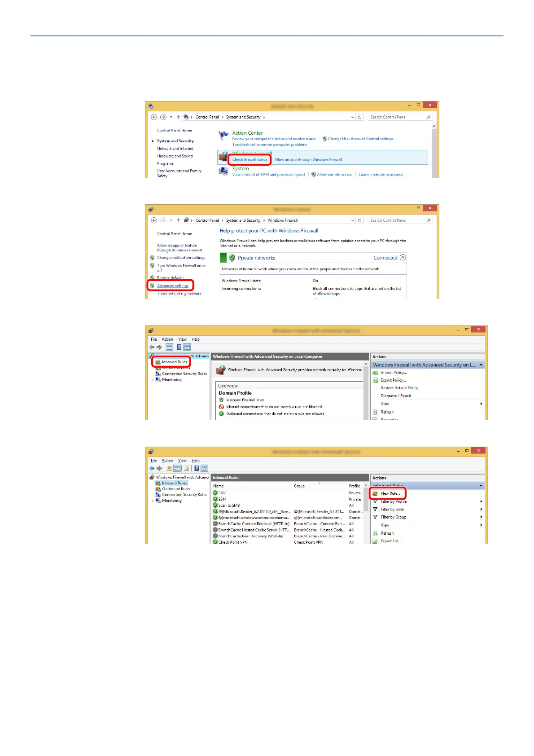This screenshot has width=534, height=756.
Task: Select the Scan to SMB rule row
Action: click(x=287, y=505)
